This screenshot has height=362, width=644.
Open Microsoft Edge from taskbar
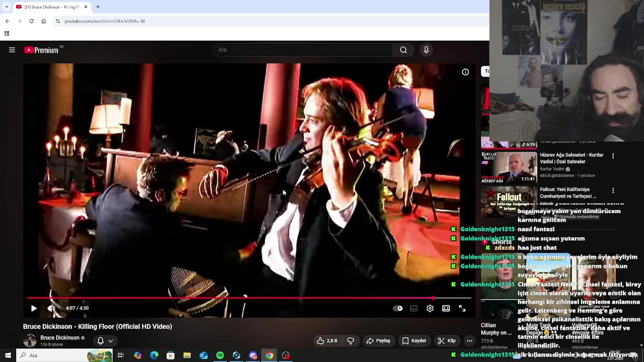pyautogui.click(x=154, y=355)
